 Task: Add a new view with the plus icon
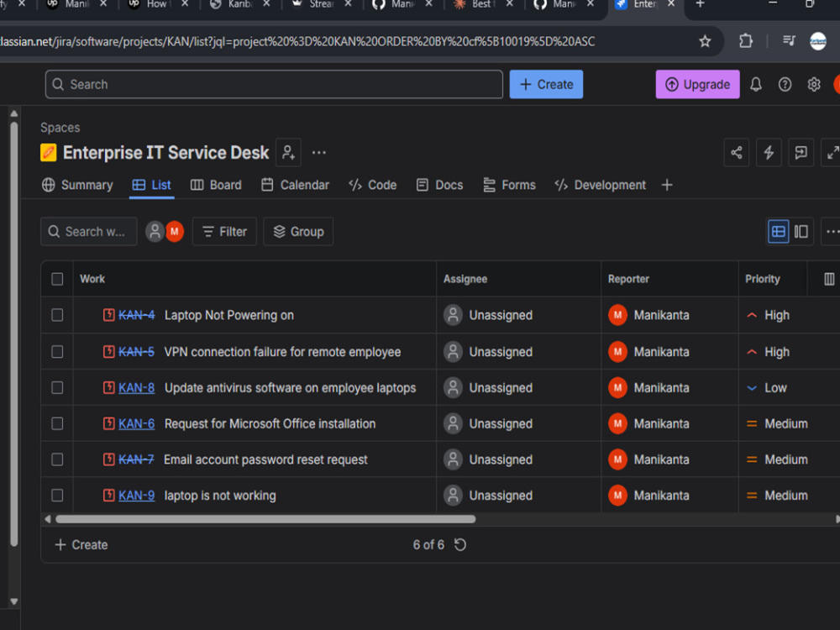(x=667, y=185)
